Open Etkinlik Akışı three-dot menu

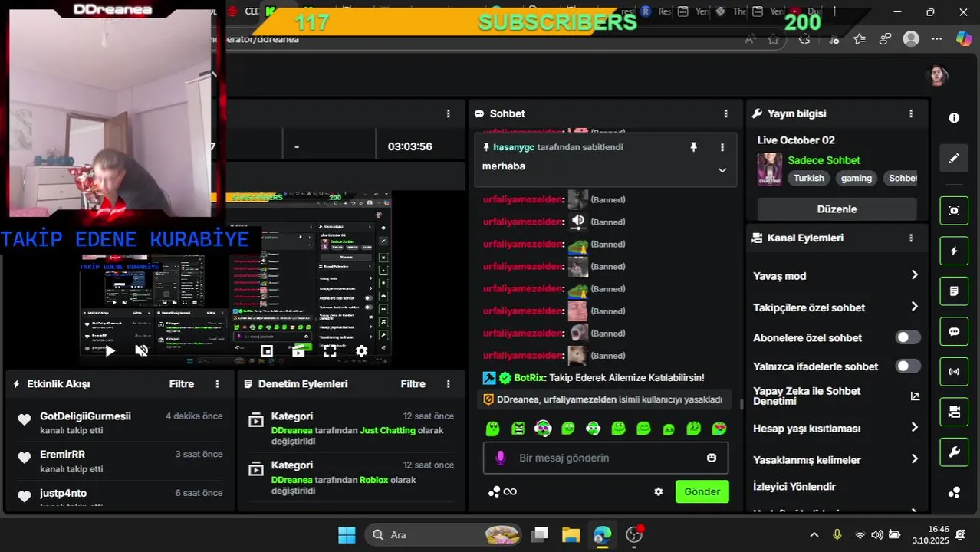click(x=218, y=384)
